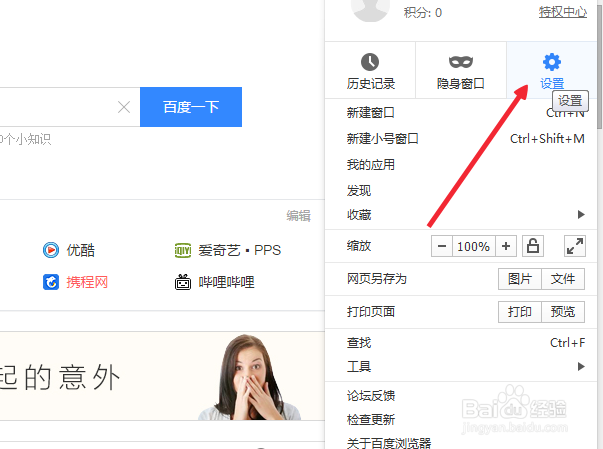Screen dimensions: 603x449
Task: Click the 网页另存为 label
Action: [377, 279]
